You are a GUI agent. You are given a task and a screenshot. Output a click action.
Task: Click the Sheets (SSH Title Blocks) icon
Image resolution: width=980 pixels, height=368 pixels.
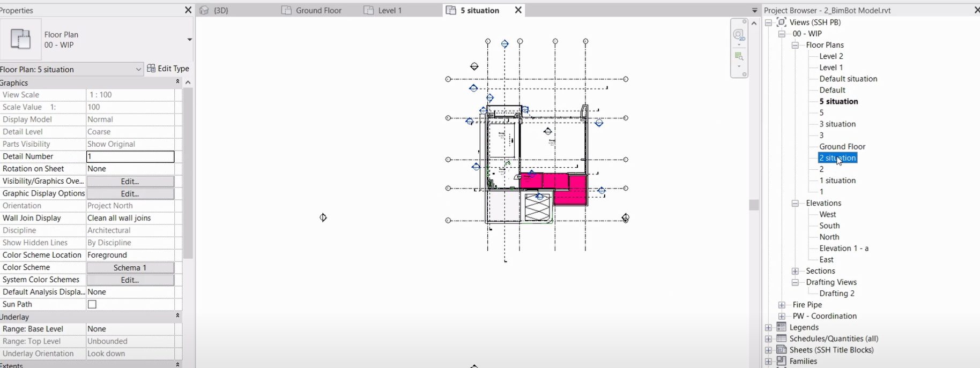click(x=781, y=350)
